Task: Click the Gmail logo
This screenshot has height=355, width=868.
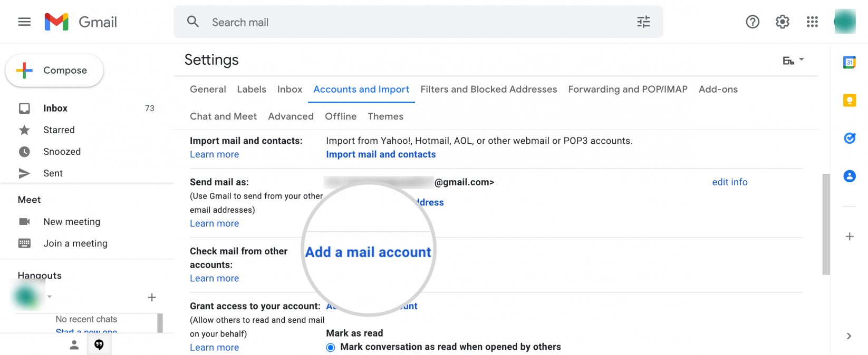Action: tap(81, 22)
